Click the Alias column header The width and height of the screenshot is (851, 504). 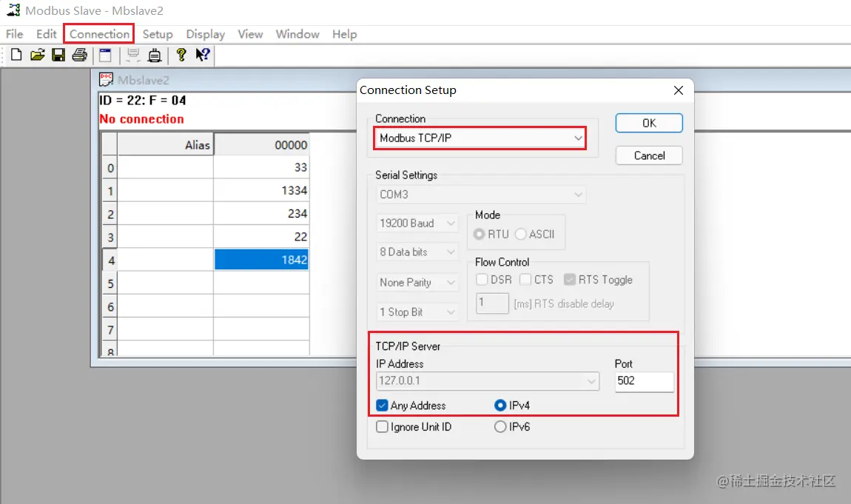click(166, 145)
